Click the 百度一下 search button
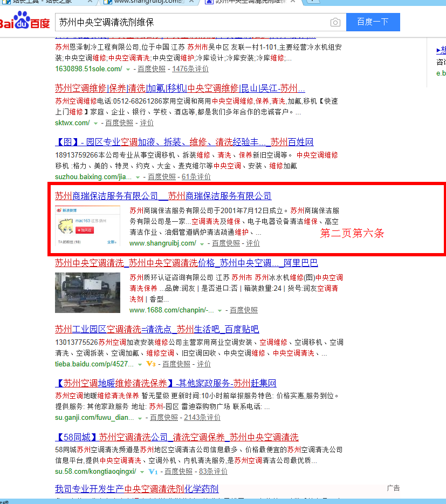 (x=373, y=22)
